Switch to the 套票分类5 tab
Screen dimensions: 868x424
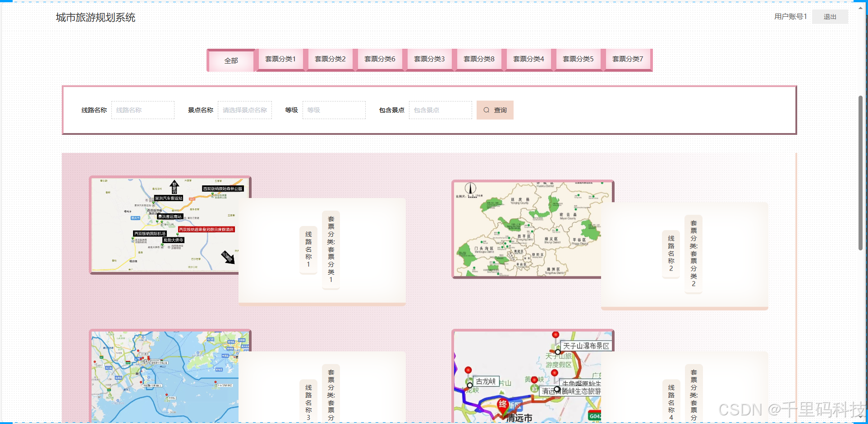578,59
